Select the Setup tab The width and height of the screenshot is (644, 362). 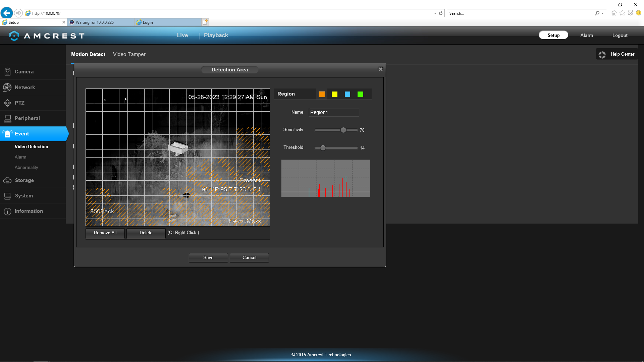tap(553, 35)
